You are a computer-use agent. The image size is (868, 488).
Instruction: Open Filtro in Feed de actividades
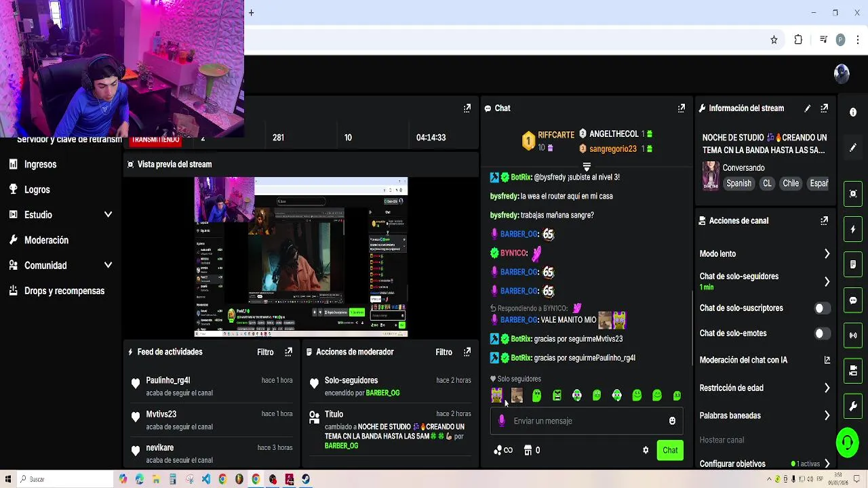(x=265, y=352)
